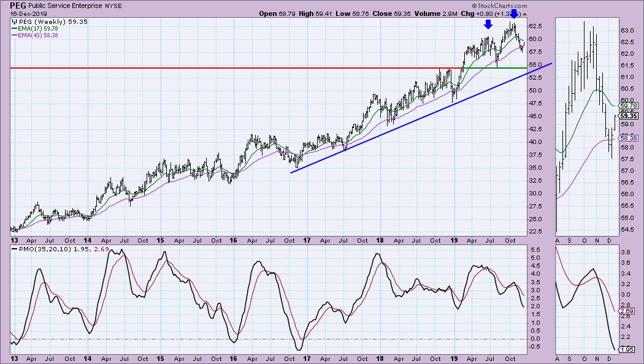This screenshot has height=364, width=644.
Task: Select the "Open 58.79" quote value
Action: click(277, 13)
